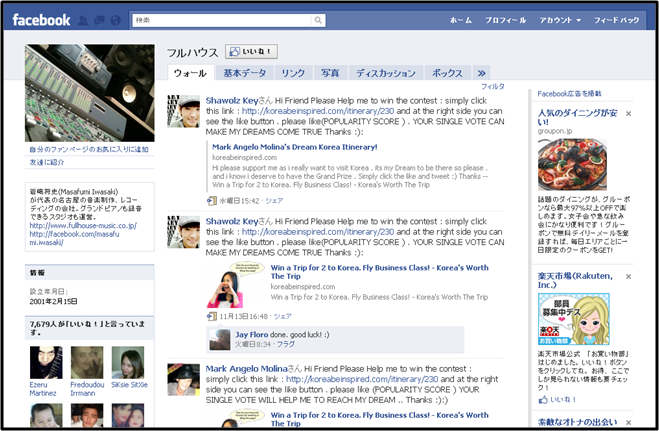
Task: Open 人気のダイニングが安い! ad title
Action: pyautogui.click(x=578, y=117)
